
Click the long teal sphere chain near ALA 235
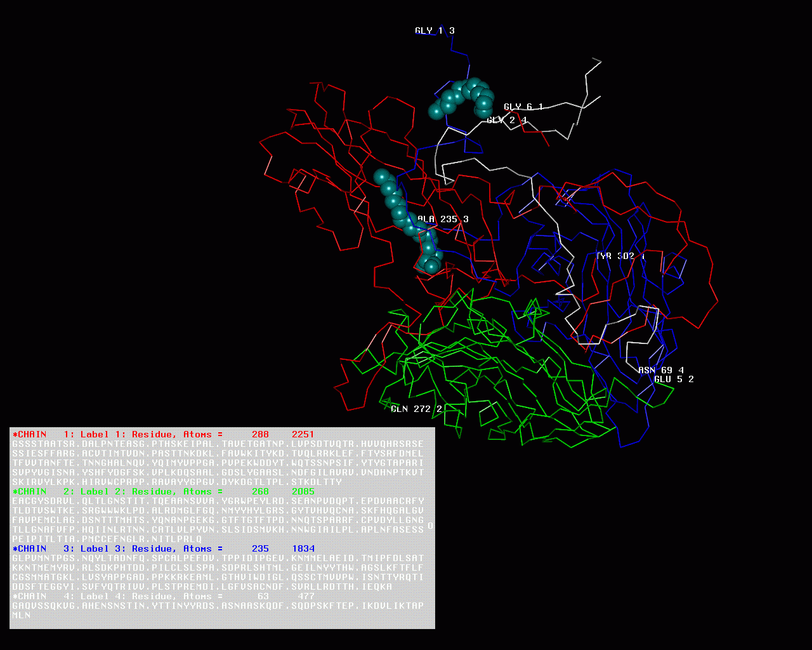(406, 219)
